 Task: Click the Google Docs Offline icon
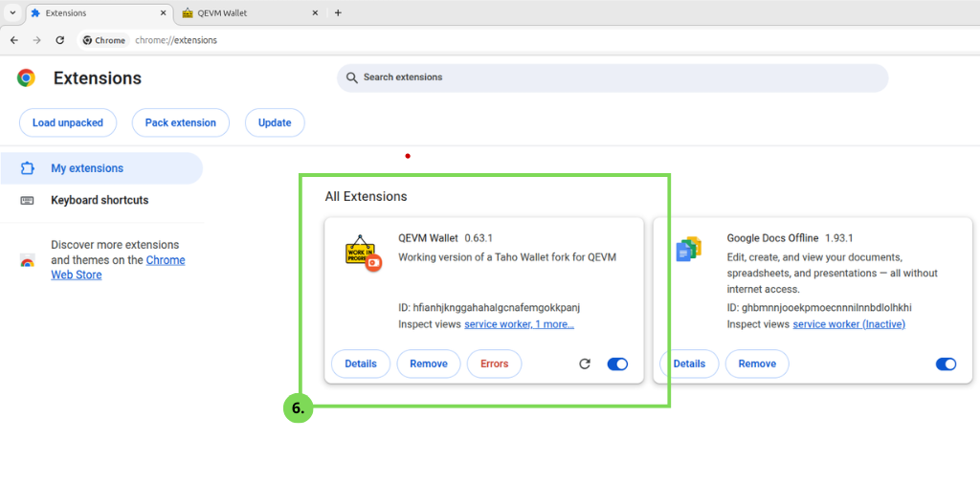tap(689, 250)
